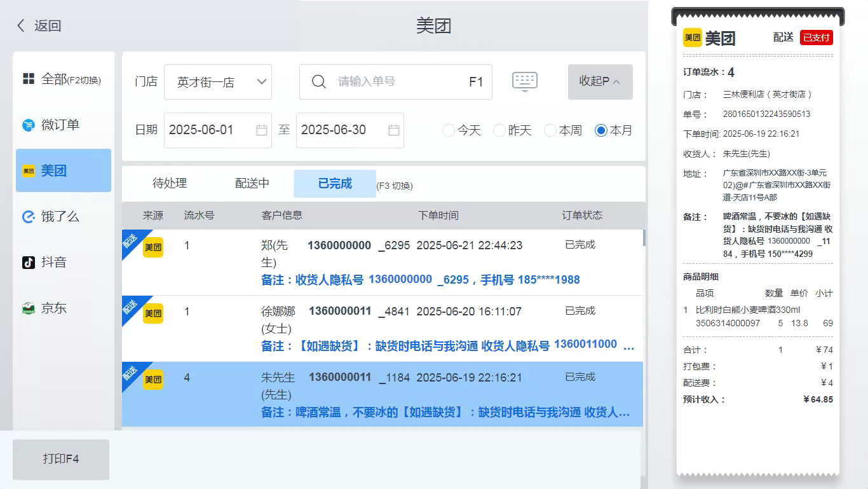Click receipt order number 2801650132243590513

(766, 114)
